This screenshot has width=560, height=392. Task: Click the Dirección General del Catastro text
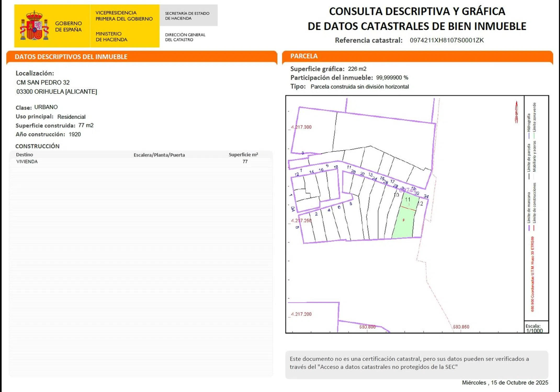[185, 37]
